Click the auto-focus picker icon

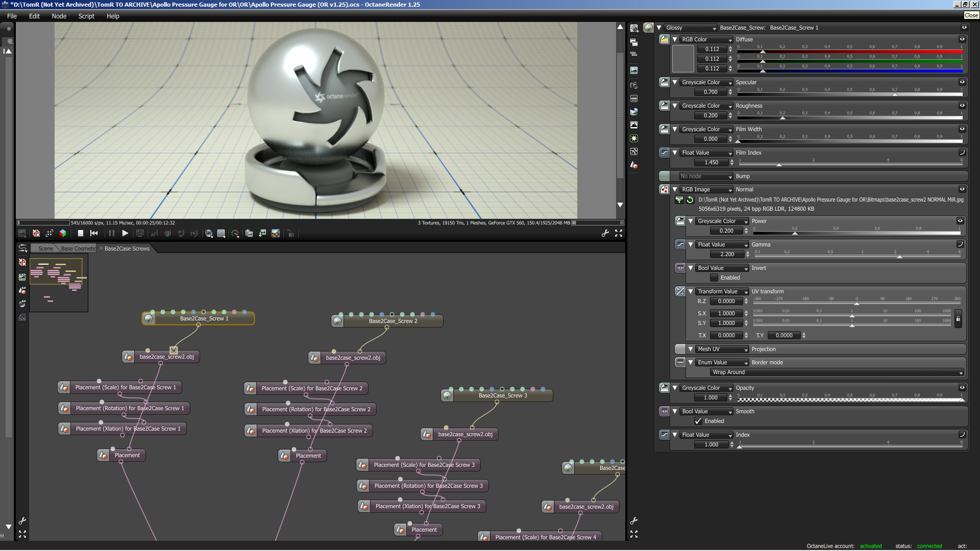[x=155, y=234]
